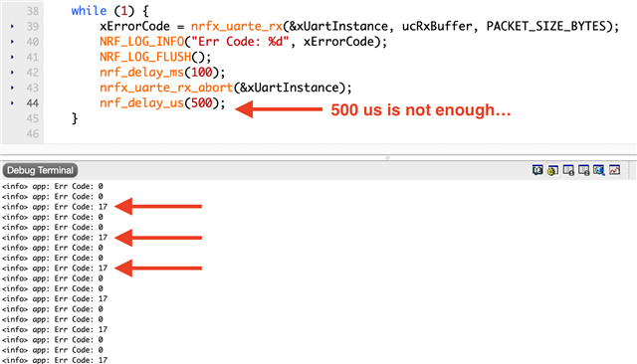
Task: Click the value 500 in nrf_delay_us
Action: (201, 103)
